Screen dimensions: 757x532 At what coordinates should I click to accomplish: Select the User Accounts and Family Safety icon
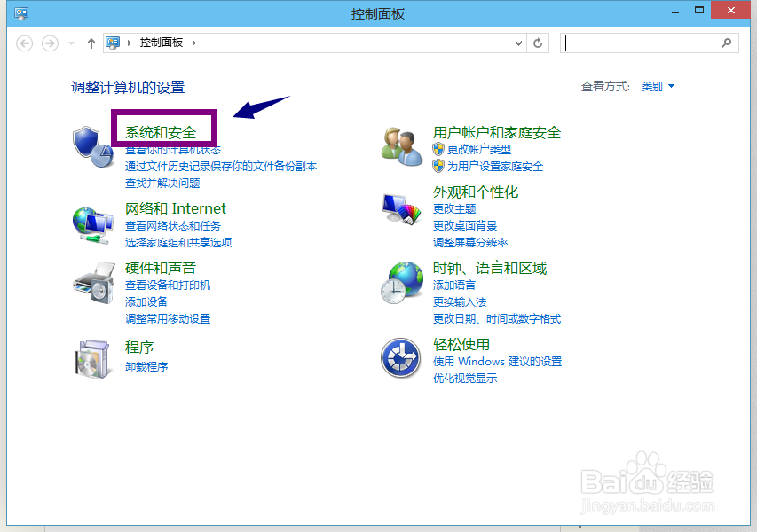pyautogui.click(x=401, y=146)
